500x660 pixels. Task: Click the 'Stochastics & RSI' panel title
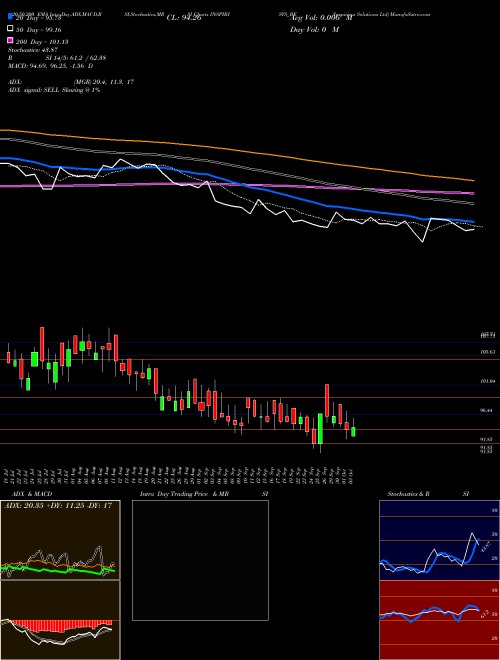(428, 494)
